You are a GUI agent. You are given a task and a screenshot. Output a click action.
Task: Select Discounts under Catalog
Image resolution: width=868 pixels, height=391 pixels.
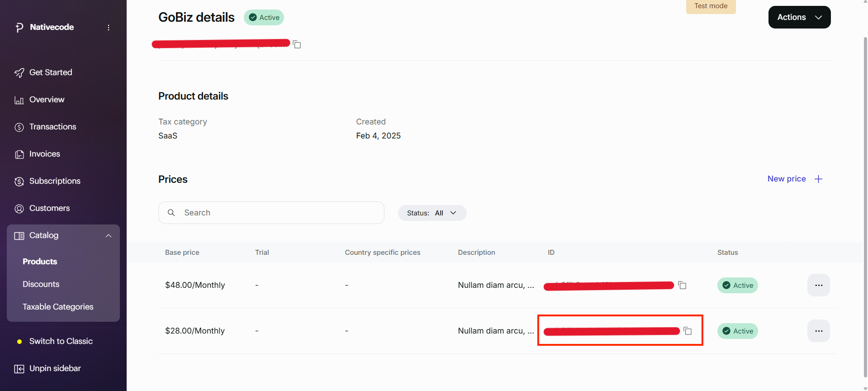[x=41, y=284]
